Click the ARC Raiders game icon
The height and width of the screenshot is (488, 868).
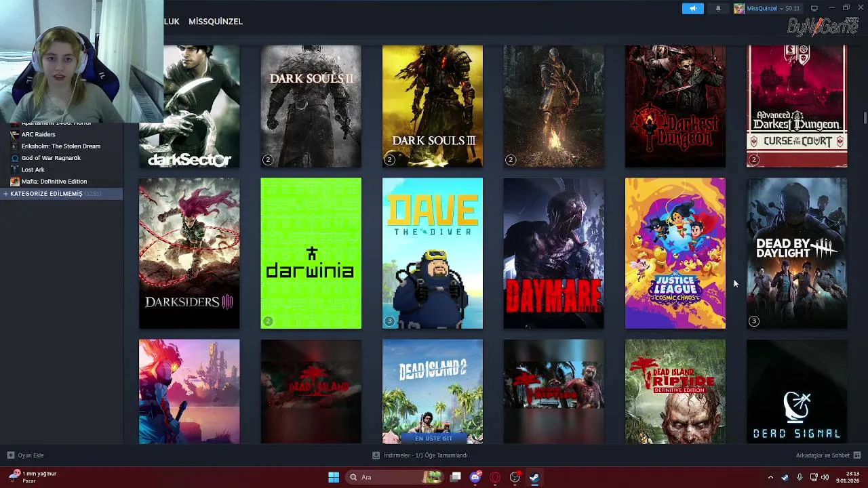14,134
